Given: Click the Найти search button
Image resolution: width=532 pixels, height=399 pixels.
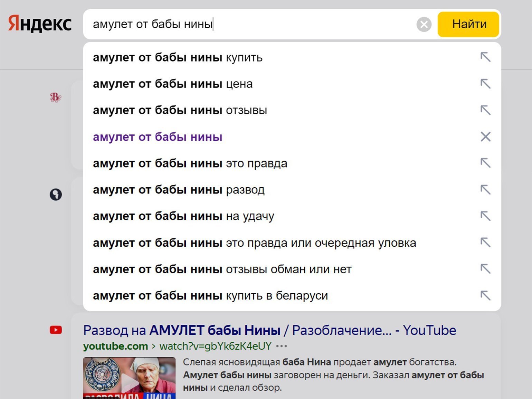Looking at the screenshot, I should click(x=468, y=24).
